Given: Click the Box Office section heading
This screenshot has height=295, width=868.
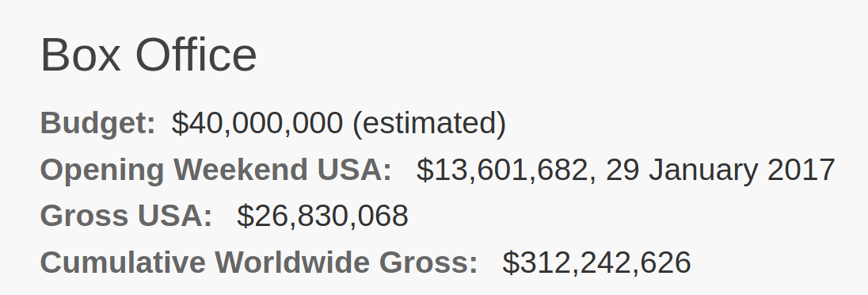Looking at the screenshot, I should click(148, 55).
